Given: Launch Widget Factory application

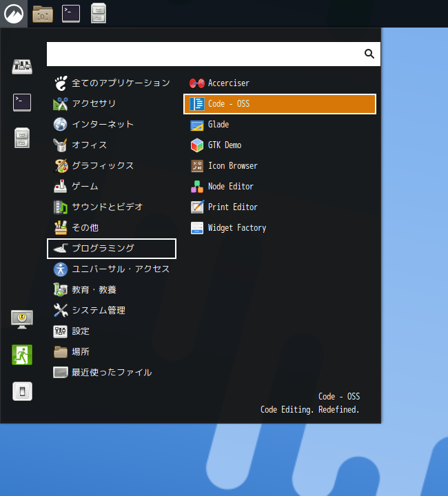Looking at the screenshot, I should (280, 228).
